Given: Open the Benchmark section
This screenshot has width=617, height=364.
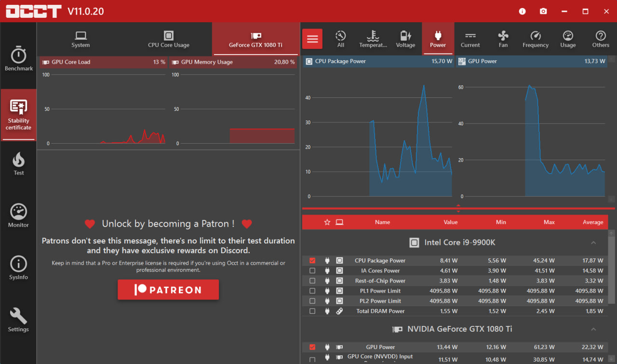Looking at the screenshot, I should pyautogui.click(x=19, y=58).
